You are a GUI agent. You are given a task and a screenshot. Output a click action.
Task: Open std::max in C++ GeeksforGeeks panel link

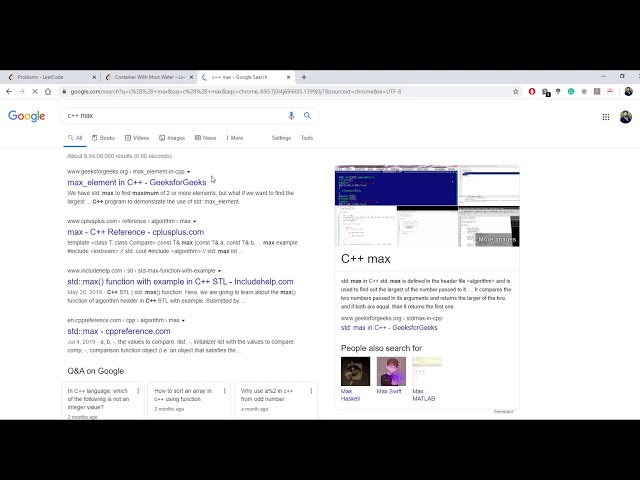click(389, 328)
